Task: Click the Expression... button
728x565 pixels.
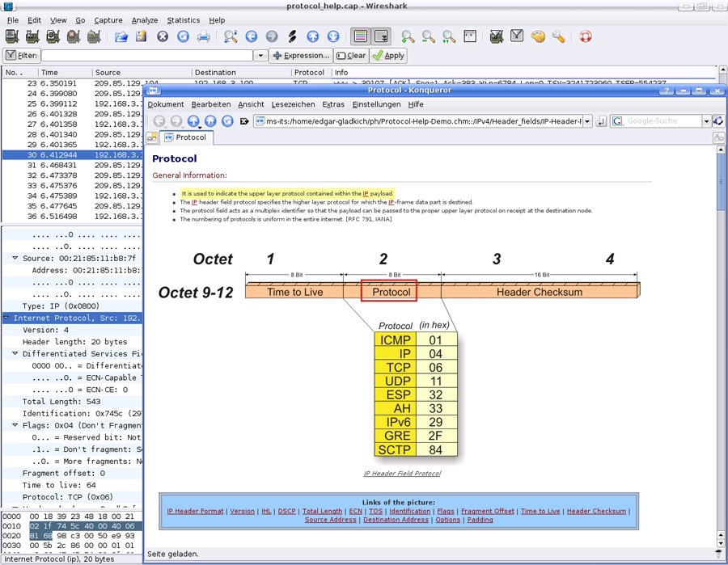Action: click(302, 56)
